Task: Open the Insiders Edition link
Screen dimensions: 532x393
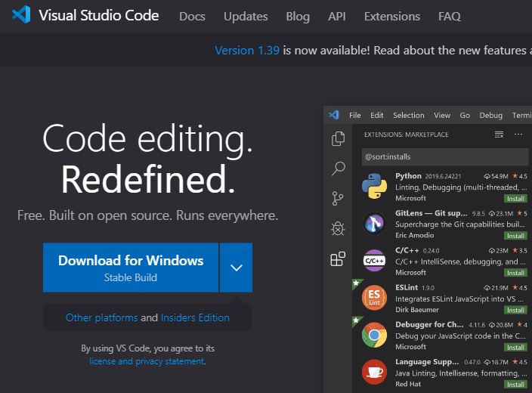Action: pos(195,317)
